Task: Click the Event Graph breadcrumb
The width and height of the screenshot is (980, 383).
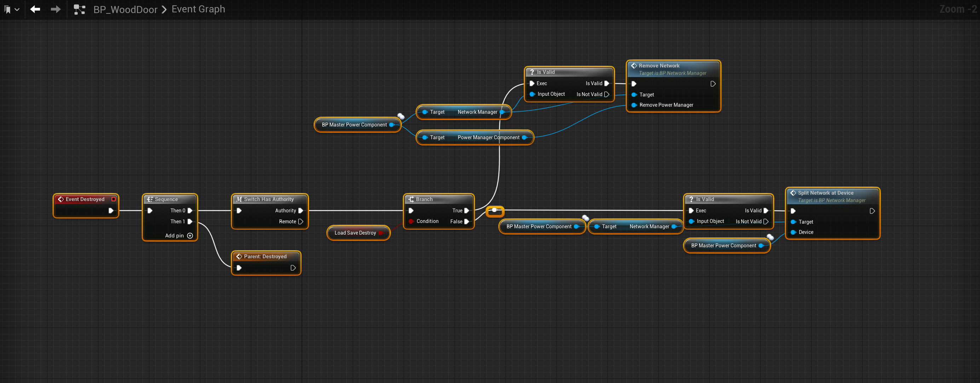Action: pyautogui.click(x=198, y=9)
